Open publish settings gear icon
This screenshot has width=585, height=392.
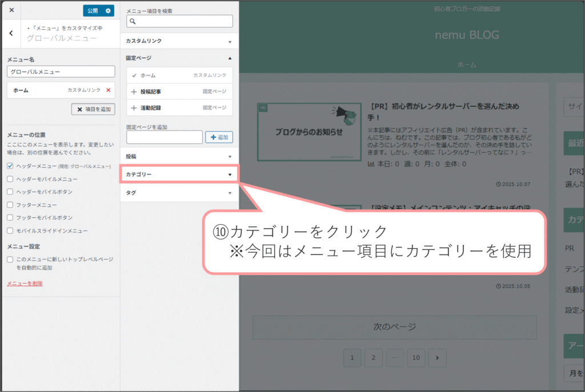108,10
